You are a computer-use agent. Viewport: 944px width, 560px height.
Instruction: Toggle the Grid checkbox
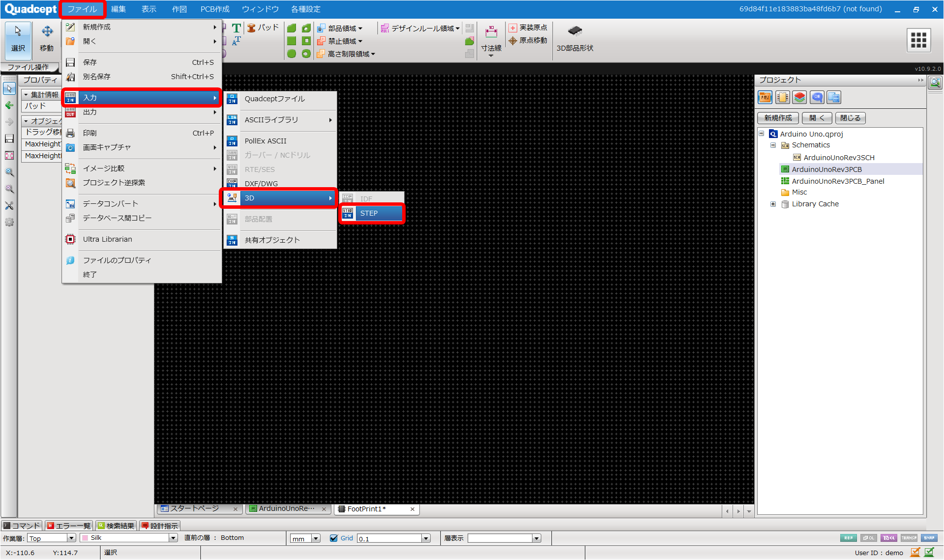(x=334, y=538)
